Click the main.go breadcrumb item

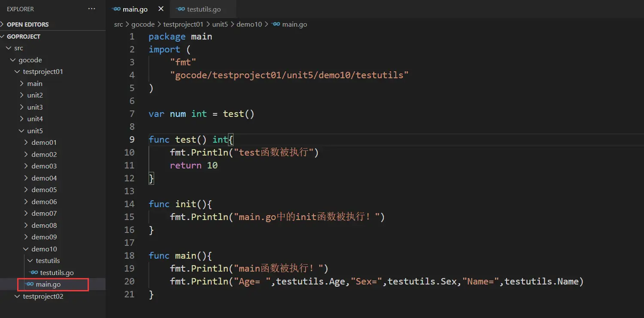[294, 24]
